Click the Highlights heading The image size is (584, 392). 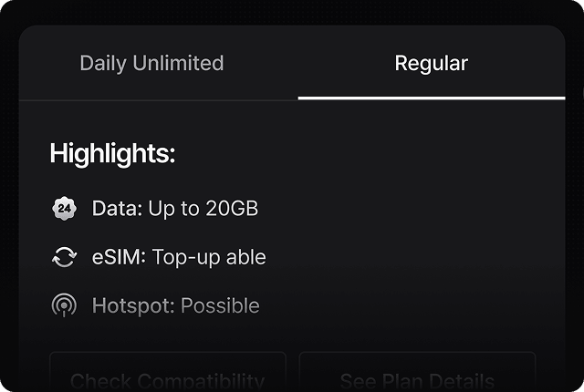click(112, 153)
